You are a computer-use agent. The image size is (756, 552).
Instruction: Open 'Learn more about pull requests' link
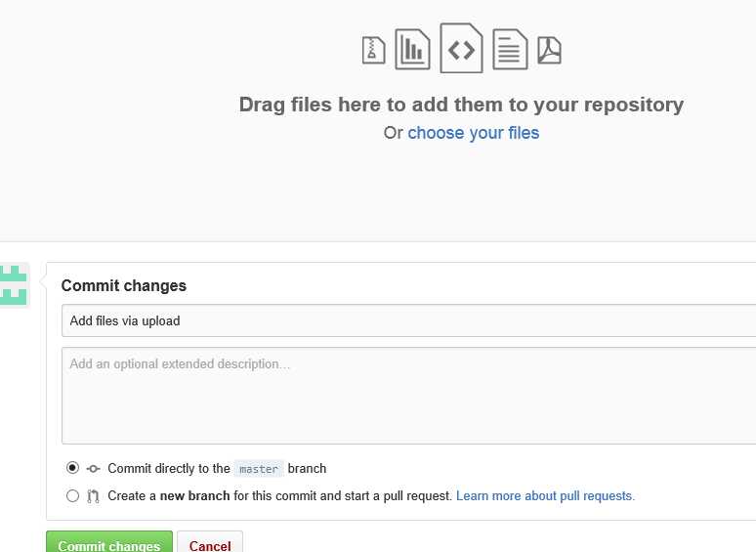[x=545, y=496]
